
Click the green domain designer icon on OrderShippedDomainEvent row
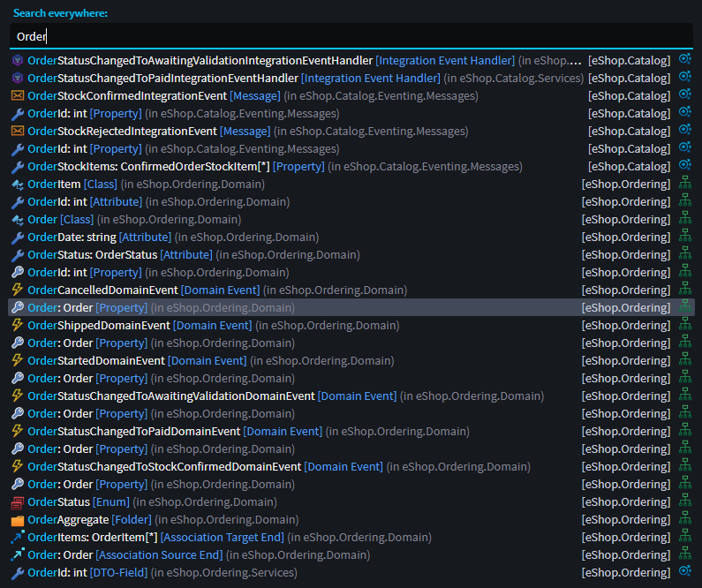[684, 326]
